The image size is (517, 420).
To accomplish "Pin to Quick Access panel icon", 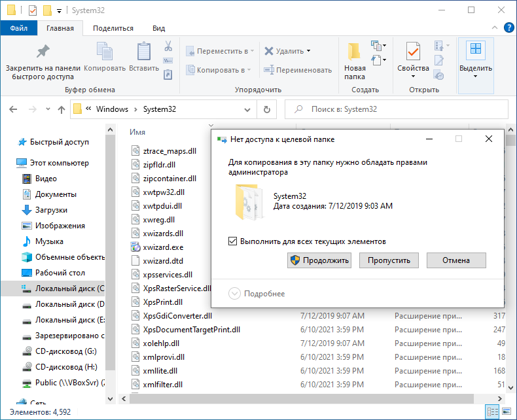I will [43, 52].
